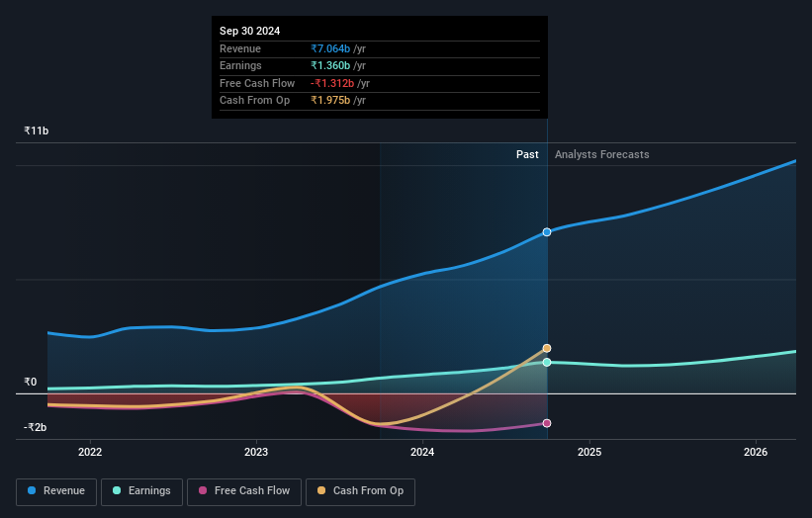Click the ₹11b y-axis label
Image resolution: width=812 pixels, height=518 pixels.
pyautogui.click(x=37, y=130)
